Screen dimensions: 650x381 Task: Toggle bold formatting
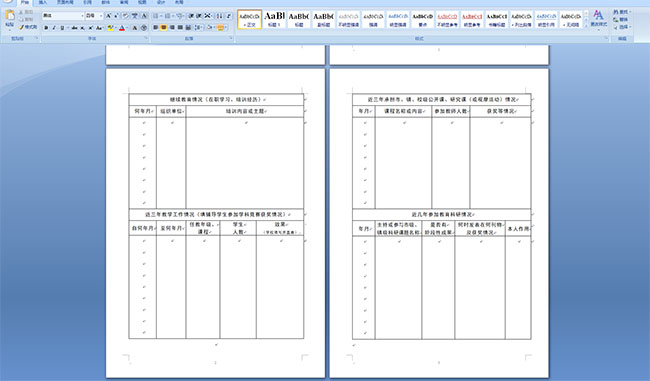click(46, 28)
